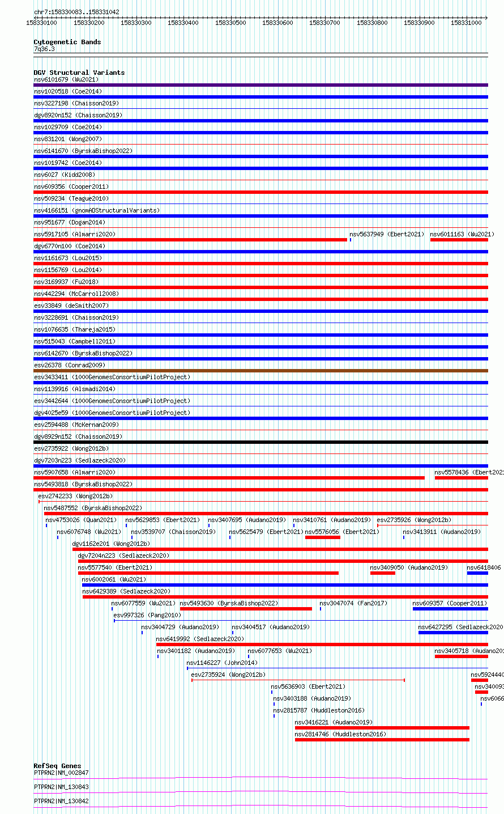
Task: Click nsv5576056 (Ebert2021) label
Action: (342, 532)
